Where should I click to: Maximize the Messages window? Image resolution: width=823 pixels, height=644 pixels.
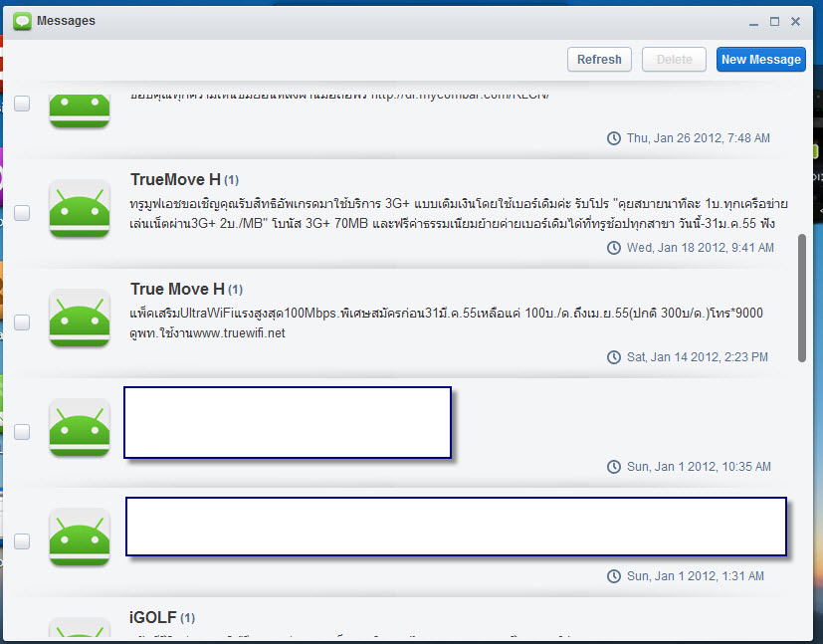click(x=774, y=22)
